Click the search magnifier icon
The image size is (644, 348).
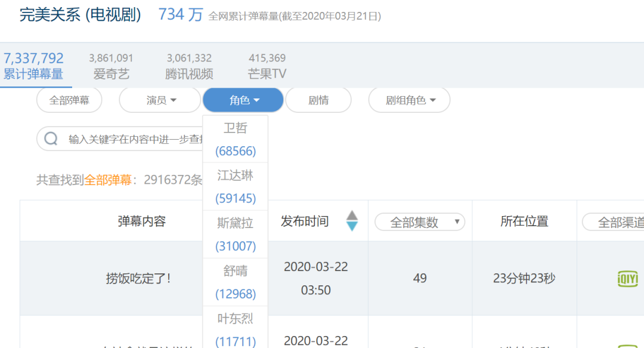tap(51, 138)
